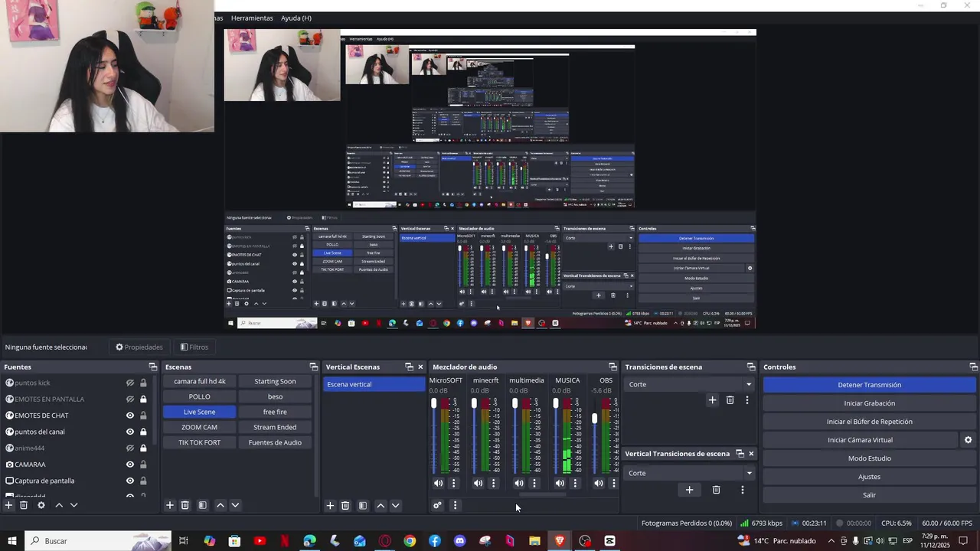
Task: Open the Propiedades tab
Action: pos(139,347)
